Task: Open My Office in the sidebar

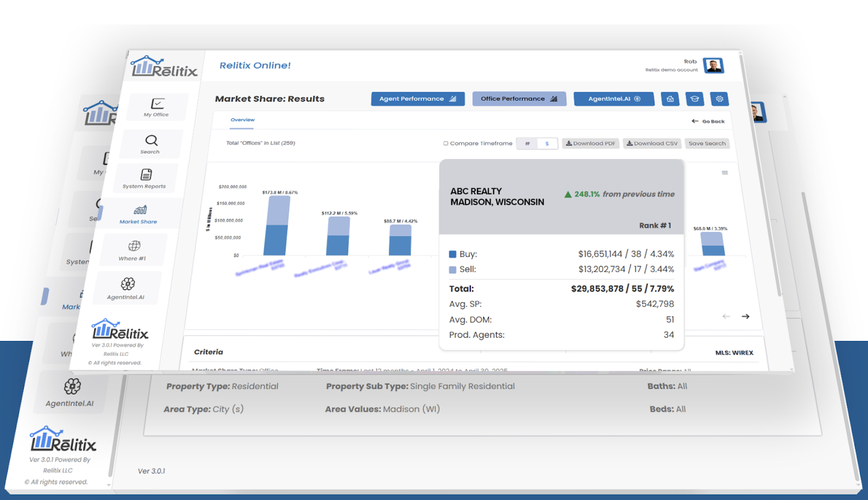Action: click(x=157, y=107)
